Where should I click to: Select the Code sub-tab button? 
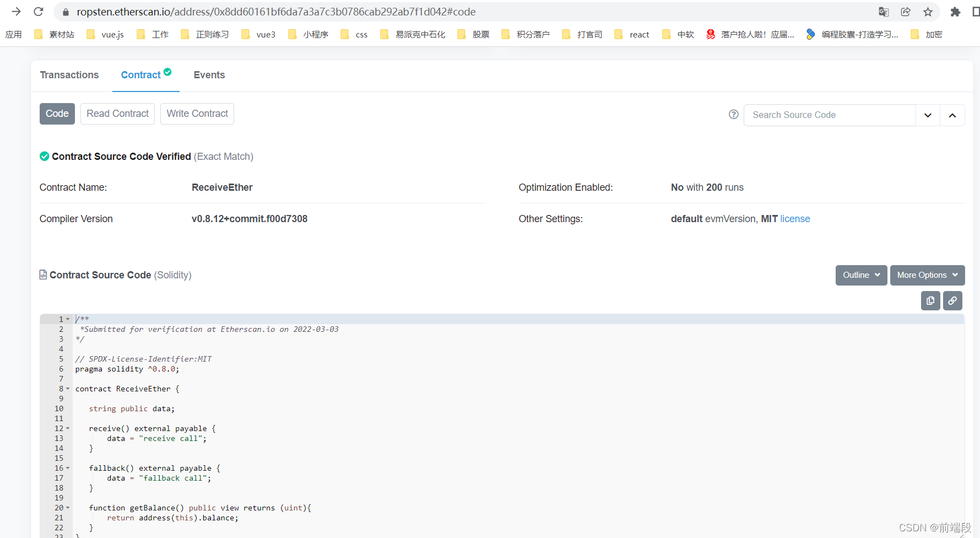(57, 114)
